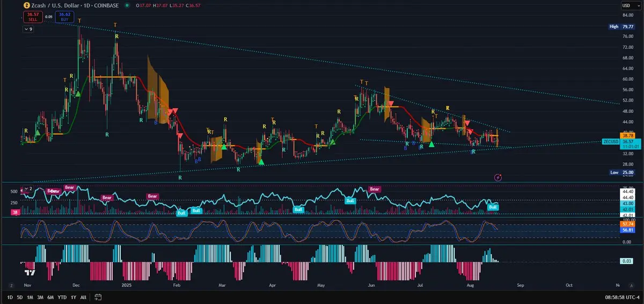The width and height of the screenshot is (644, 304).
Task: Click the ZECUSD price label tag
Action: click(x=610, y=141)
